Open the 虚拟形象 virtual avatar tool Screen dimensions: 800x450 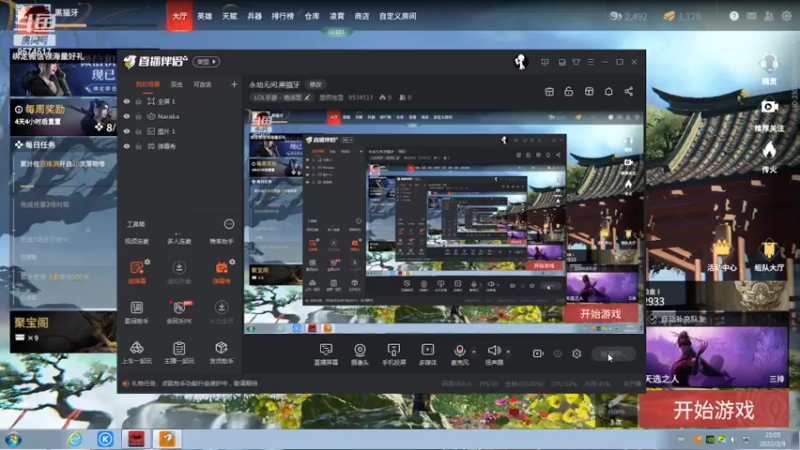179,272
